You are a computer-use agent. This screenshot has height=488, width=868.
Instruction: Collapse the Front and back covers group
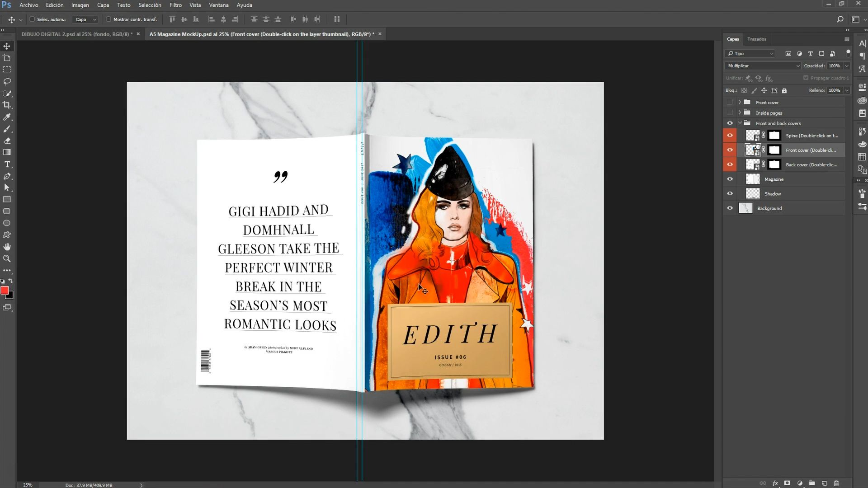[740, 123]
